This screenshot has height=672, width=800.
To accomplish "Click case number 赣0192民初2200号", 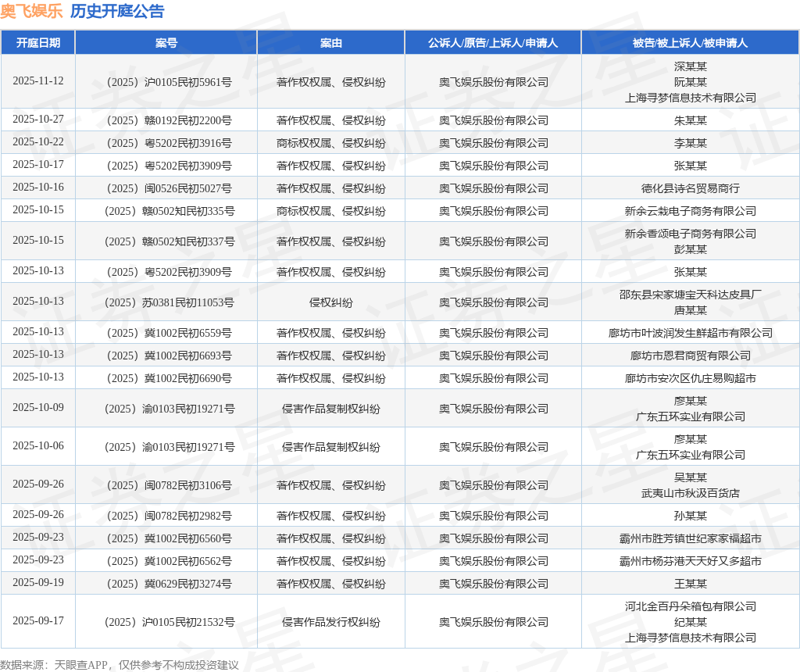I will tap(169, 120).
